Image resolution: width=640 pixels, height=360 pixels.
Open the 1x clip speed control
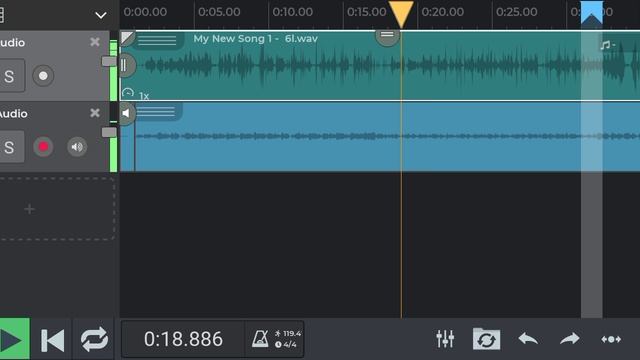click(x=136, y=94)
